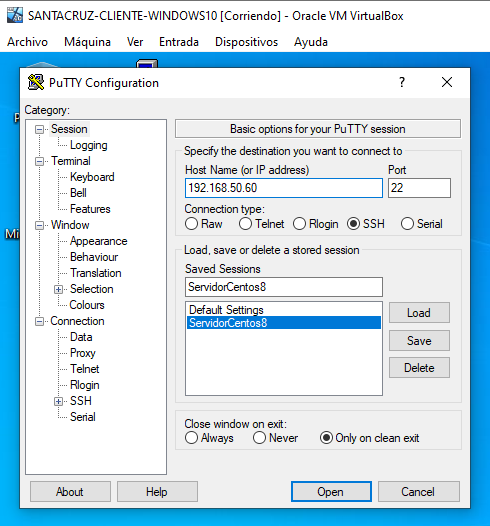
Task: Click the Saved Sessions name field
Action: pyautogui.click(x=284, y=287)
